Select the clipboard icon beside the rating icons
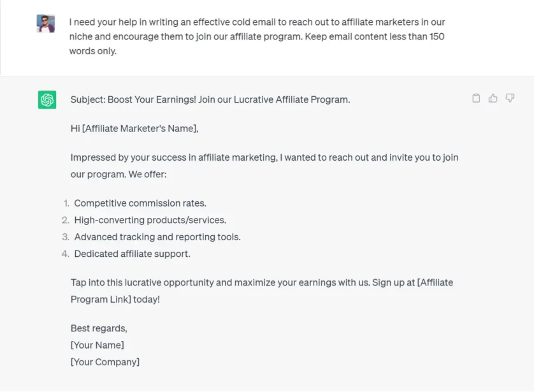The width and height of the screenshot is (534, 392). coord(475,98)
